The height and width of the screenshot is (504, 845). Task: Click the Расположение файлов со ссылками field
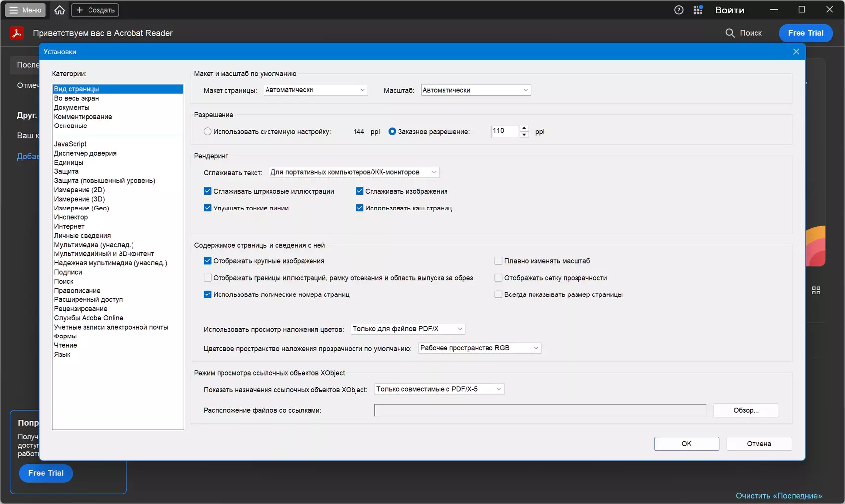pyautogui.click(x=540, y=410)
